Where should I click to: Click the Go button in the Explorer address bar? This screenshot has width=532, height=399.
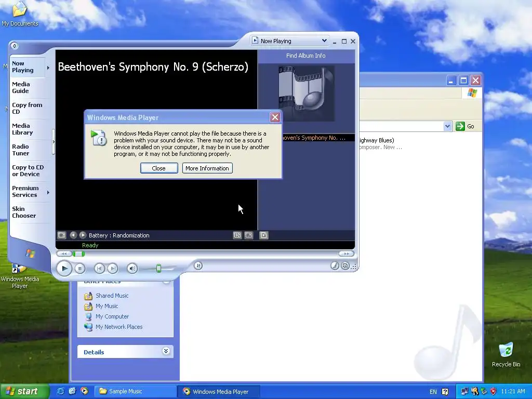tap(465, 126)
